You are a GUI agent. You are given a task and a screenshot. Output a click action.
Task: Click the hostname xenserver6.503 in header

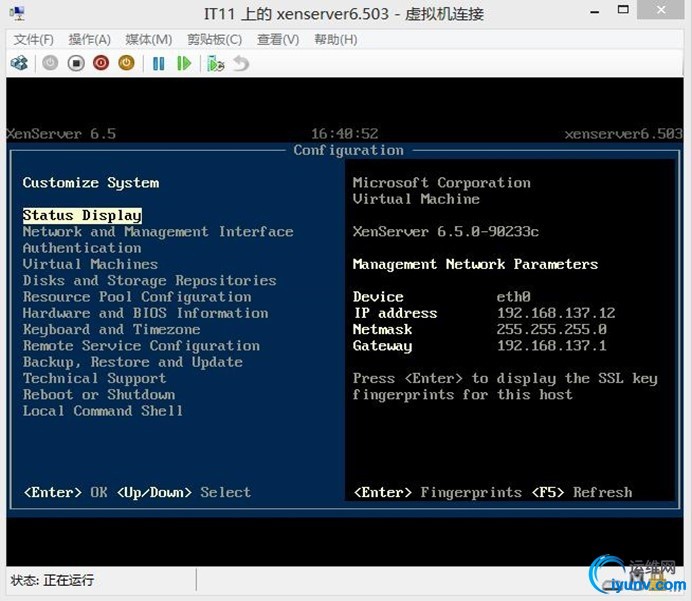(x=624, y=134)
